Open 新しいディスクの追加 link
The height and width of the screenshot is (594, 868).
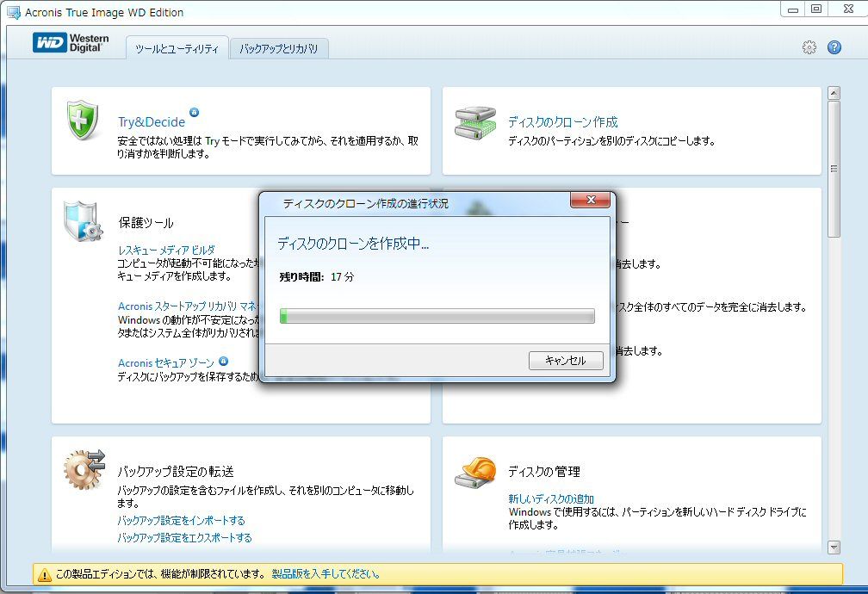[551, 498]
